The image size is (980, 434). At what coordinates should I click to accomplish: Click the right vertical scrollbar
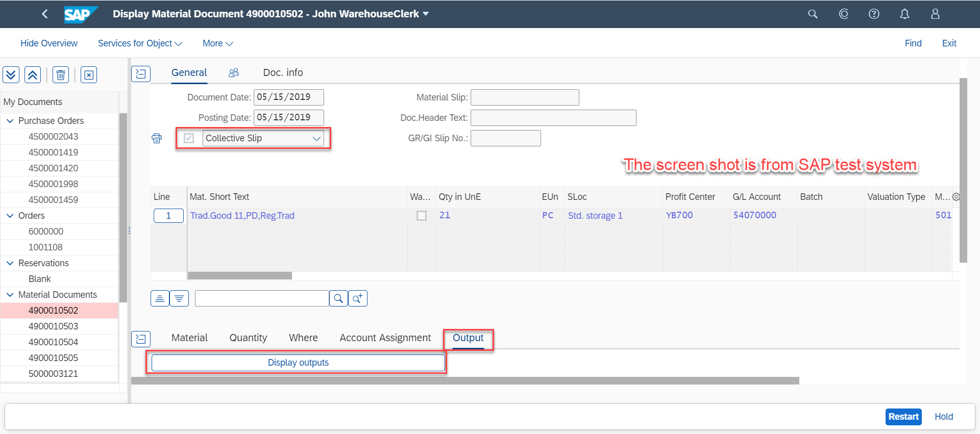pyautogui.click(x=964, y=170)
